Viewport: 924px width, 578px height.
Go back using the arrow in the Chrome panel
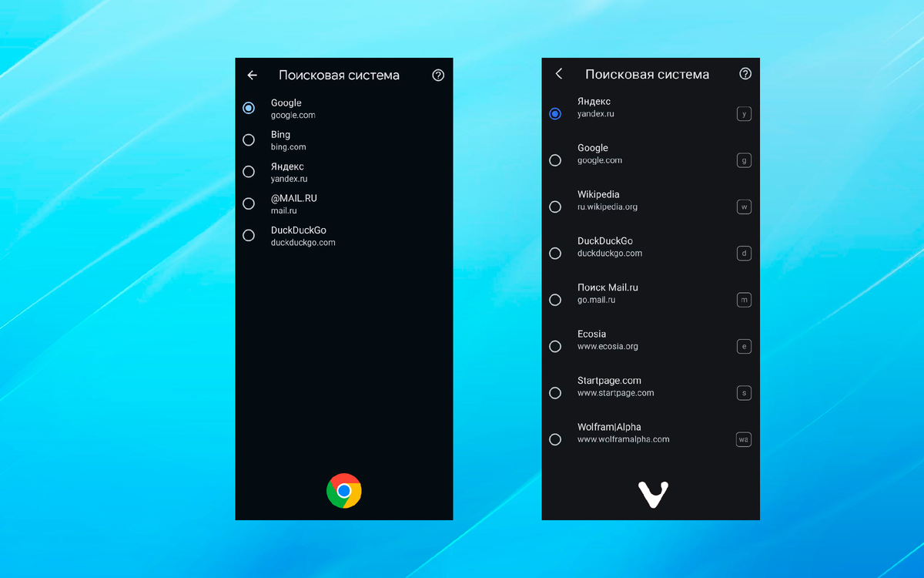coord(252,76)
